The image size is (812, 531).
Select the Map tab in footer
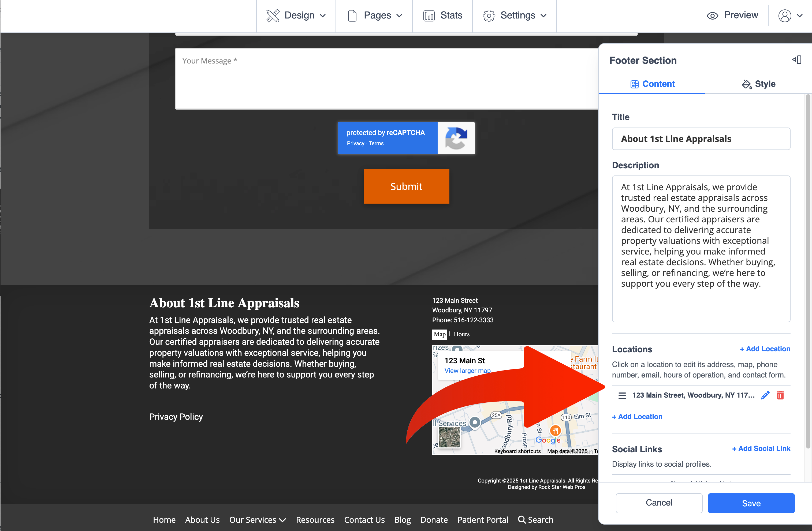click(439, 334)
